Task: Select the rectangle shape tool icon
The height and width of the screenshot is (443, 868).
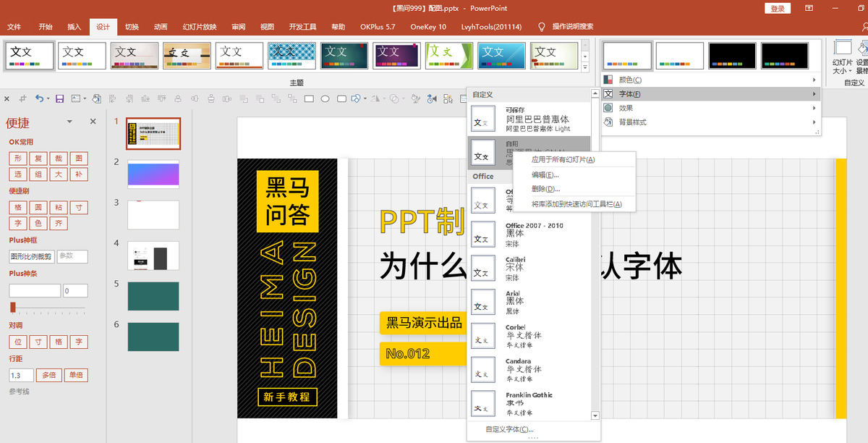Action: (309, 98)
